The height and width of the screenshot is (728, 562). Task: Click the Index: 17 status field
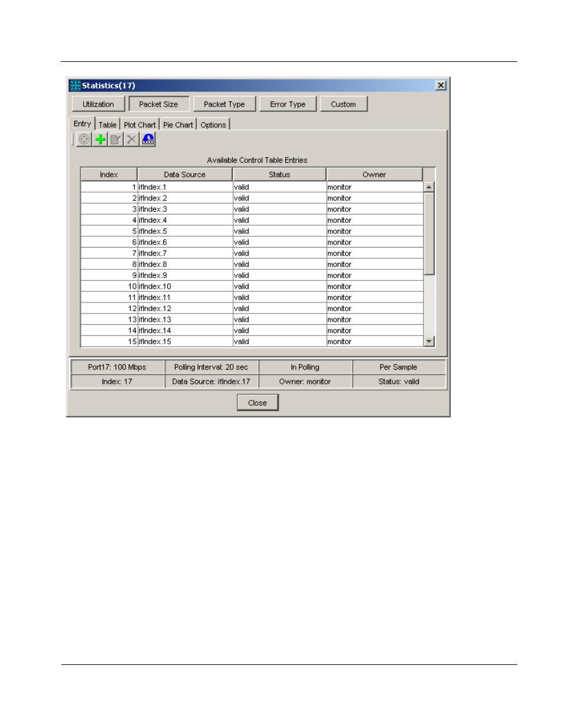[x=117, y=382]
